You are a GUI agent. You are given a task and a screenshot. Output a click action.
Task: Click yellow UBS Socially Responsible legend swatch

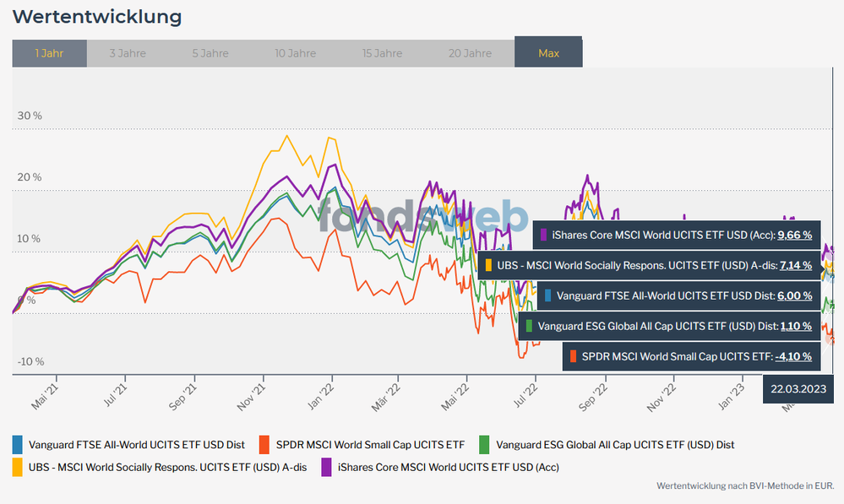(18, 466)
